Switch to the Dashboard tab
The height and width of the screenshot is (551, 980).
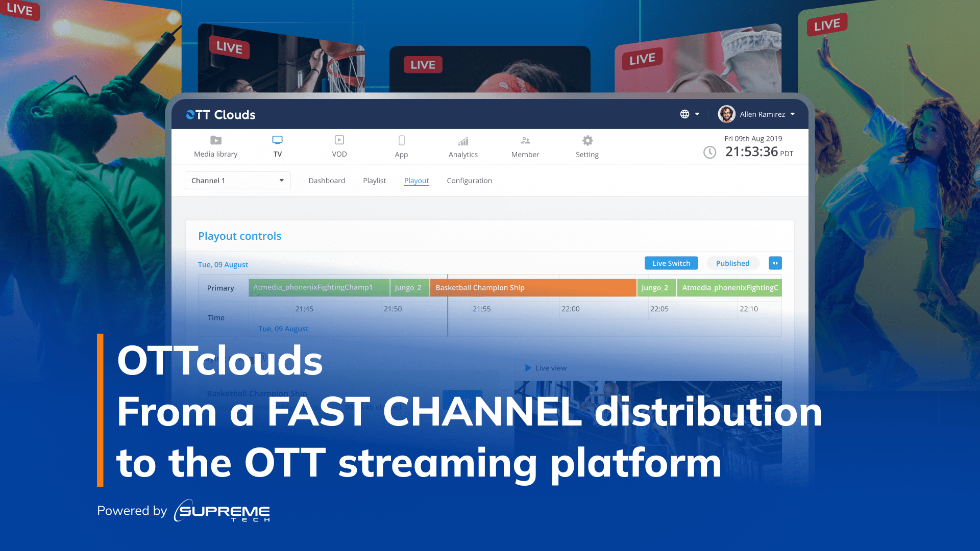pyautogui.click(x=327, y=180)
